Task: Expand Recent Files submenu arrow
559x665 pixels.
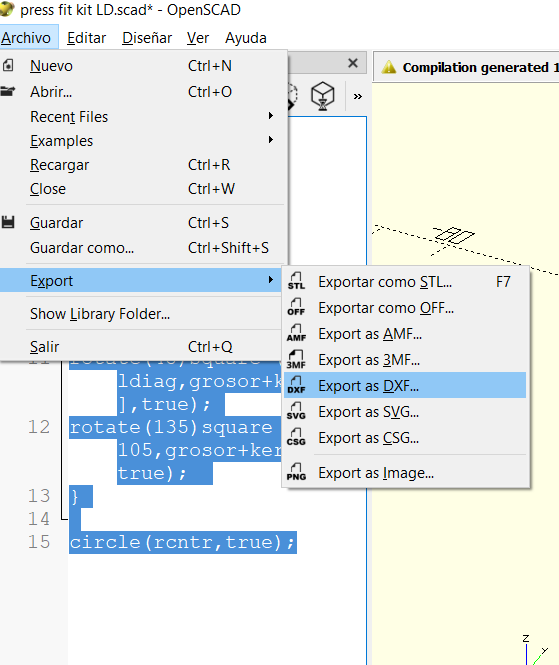Action: click(271, 116)
